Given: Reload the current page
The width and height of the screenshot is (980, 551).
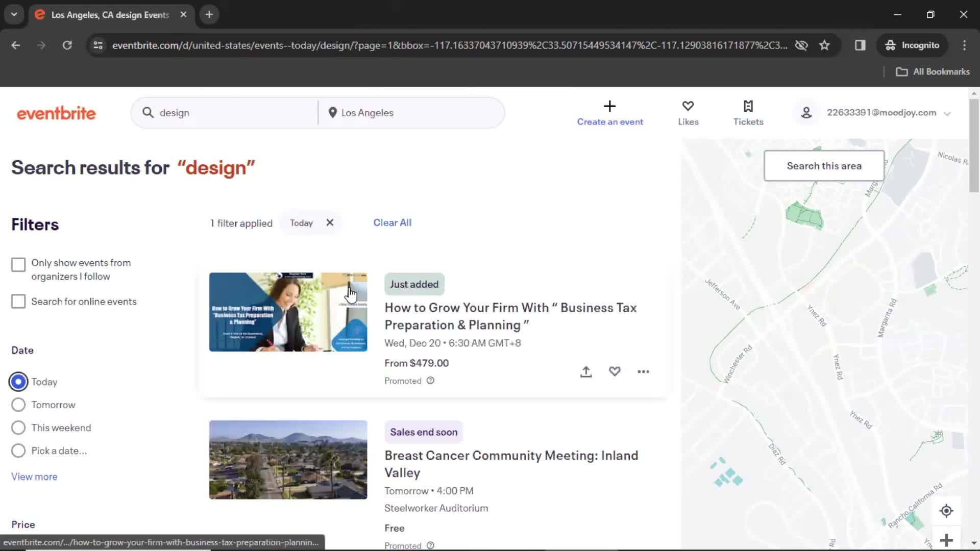Looking at the screenshot, I should [x=67, y=45].
